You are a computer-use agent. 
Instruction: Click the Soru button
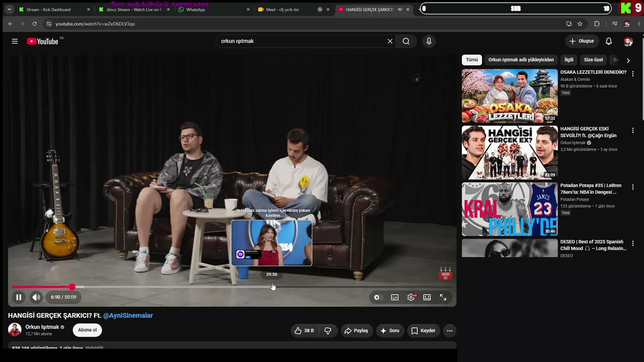pyautogui.click(x=390, y=331)
